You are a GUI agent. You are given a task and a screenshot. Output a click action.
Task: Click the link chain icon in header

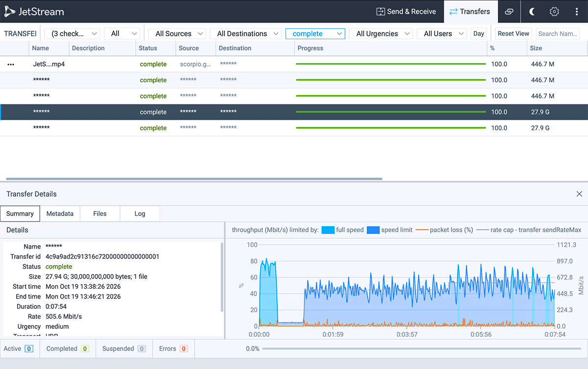(x=509, y=11)
